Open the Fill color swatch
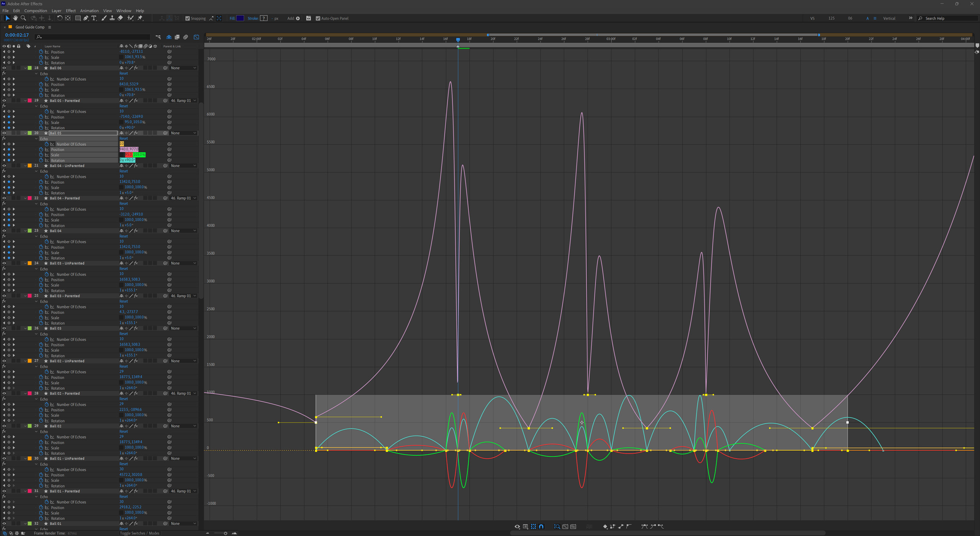 (240, 18)
